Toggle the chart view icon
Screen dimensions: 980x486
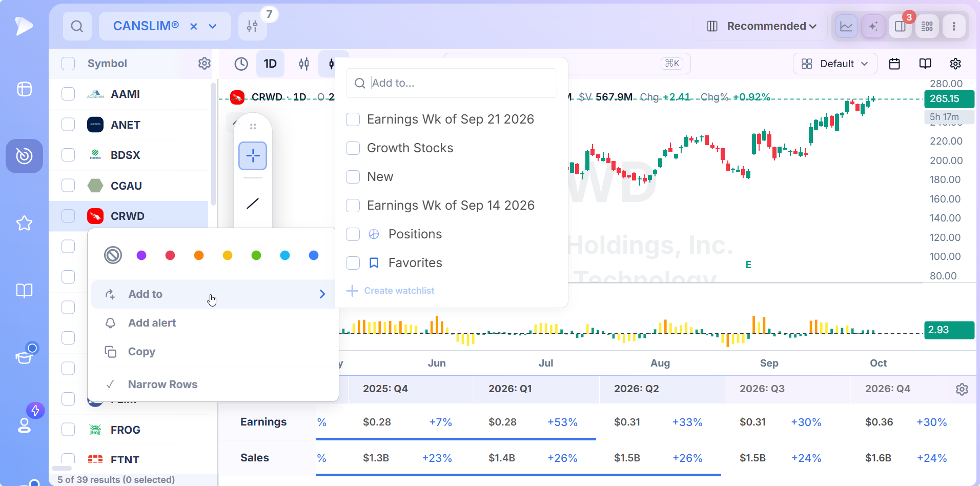846,26
